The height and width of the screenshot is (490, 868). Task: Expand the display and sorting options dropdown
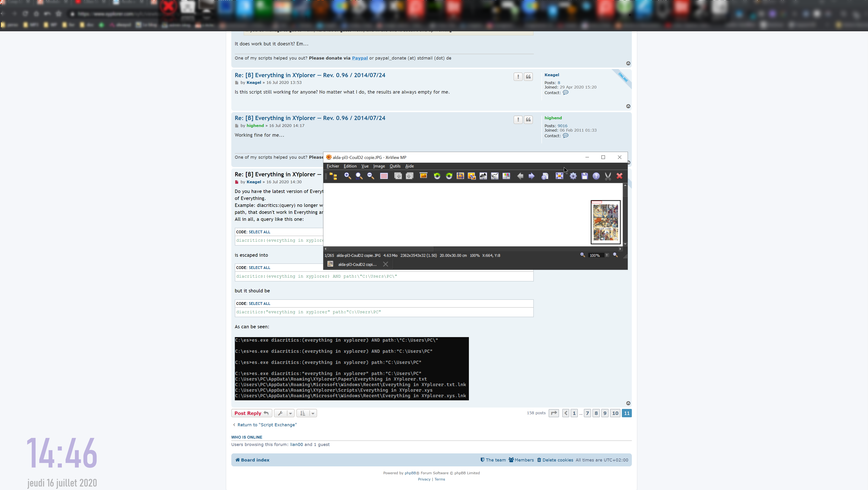(306, 413)
